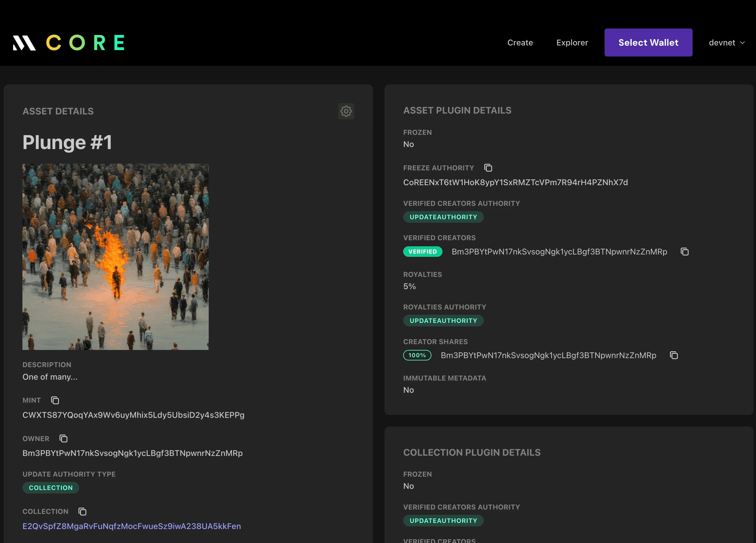Screen dimensions: 756x543
Task: Click the Plunge #1 title heading
Action: pyautogui.click(x=67, y=143)
